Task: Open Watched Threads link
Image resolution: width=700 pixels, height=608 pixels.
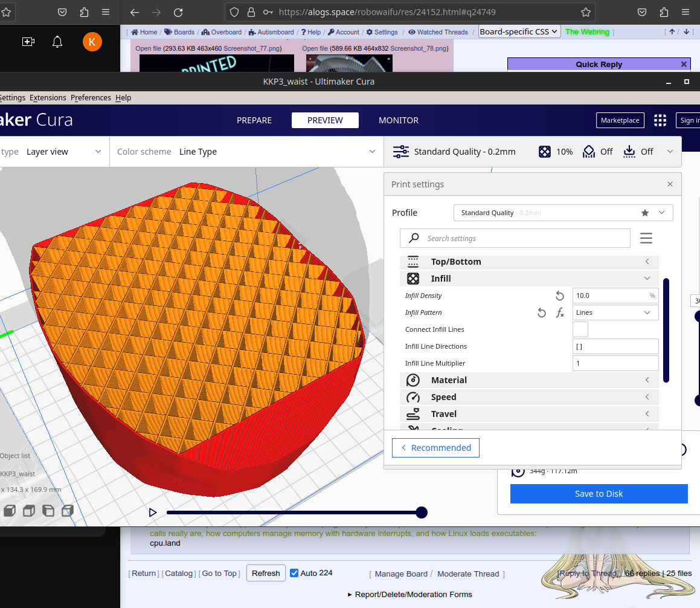Action: click(x=438, y=32)
